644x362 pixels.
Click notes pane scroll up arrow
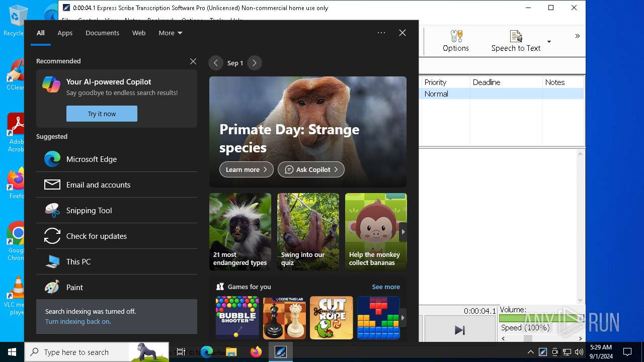[580, 154]
